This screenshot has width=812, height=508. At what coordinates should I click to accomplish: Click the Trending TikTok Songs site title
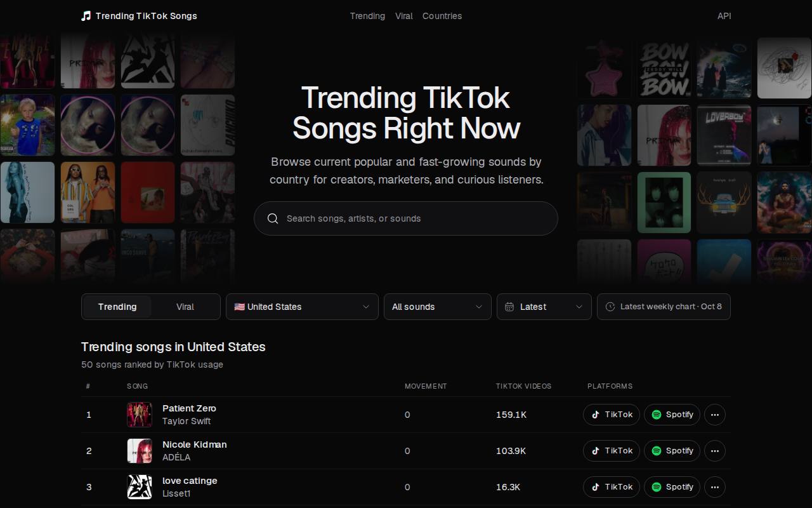point(147,16)
